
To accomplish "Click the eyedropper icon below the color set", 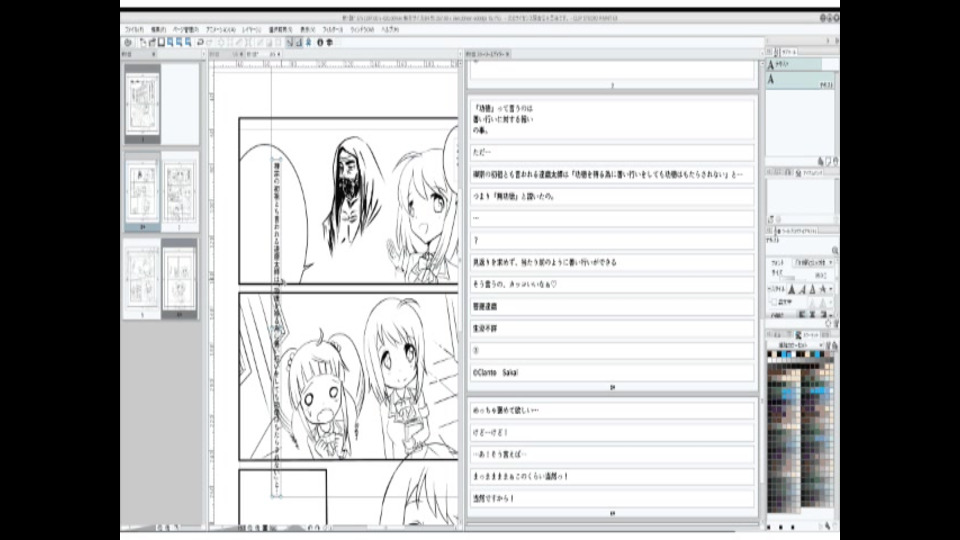I will [x=828, y=525].
